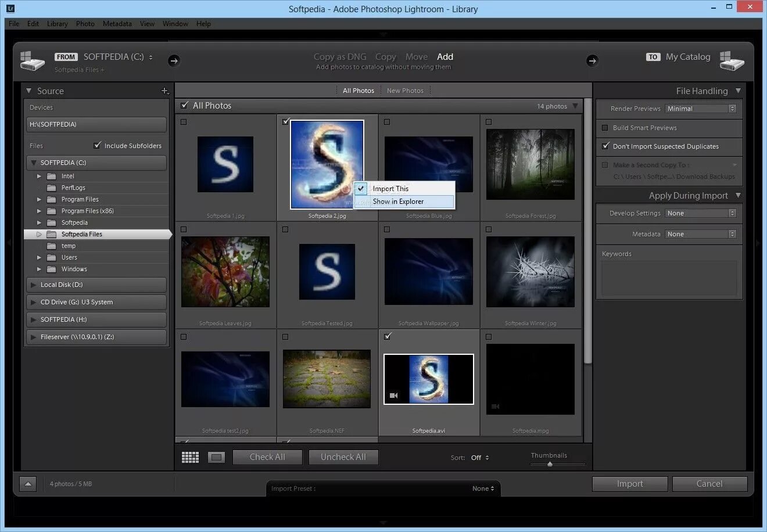This screenshot has width=767, height=532.
Task: Click the Check All button
Action: tap(267, 457)
